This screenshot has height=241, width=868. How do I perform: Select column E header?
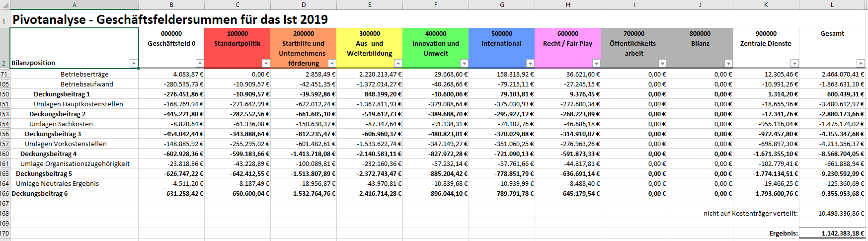370,4
